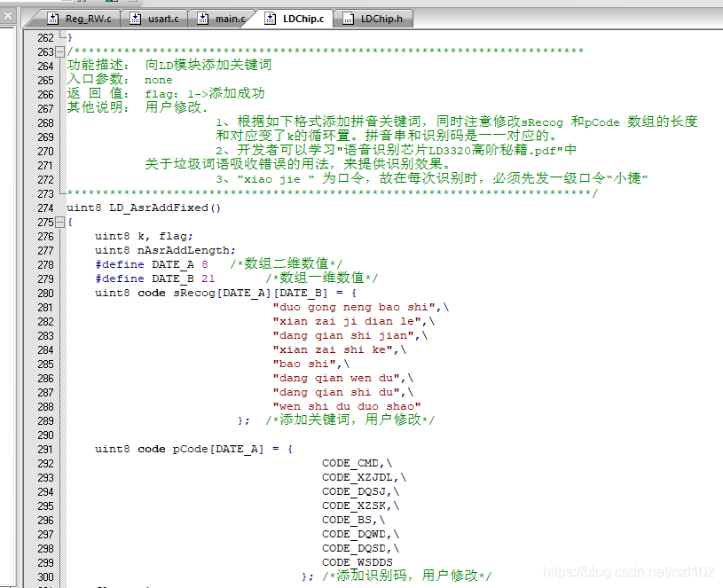Click the string "xian zai ji dian le"

tap(347, 322)
